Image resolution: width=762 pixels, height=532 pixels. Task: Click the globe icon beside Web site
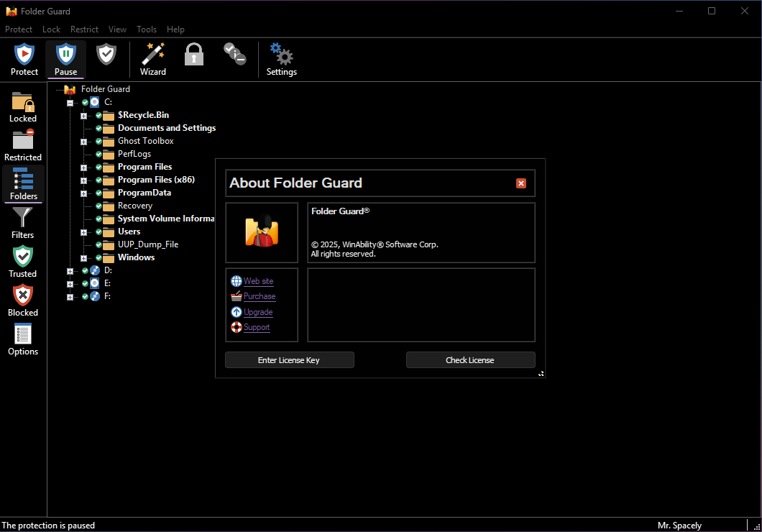click(237, 281)
